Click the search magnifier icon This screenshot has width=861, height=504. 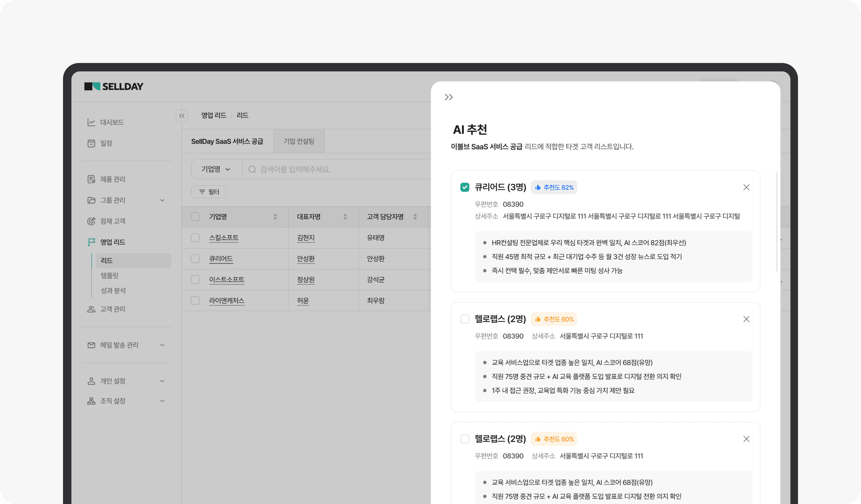[x=252, y=169]
